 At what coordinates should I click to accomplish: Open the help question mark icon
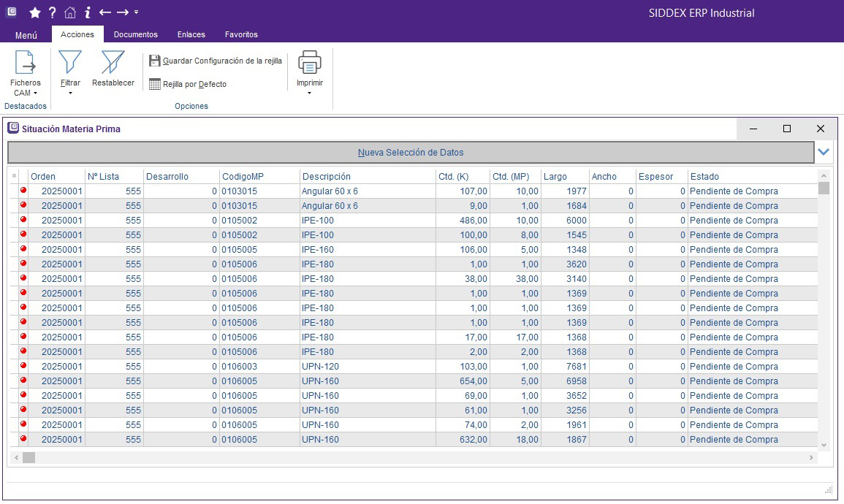52,12
